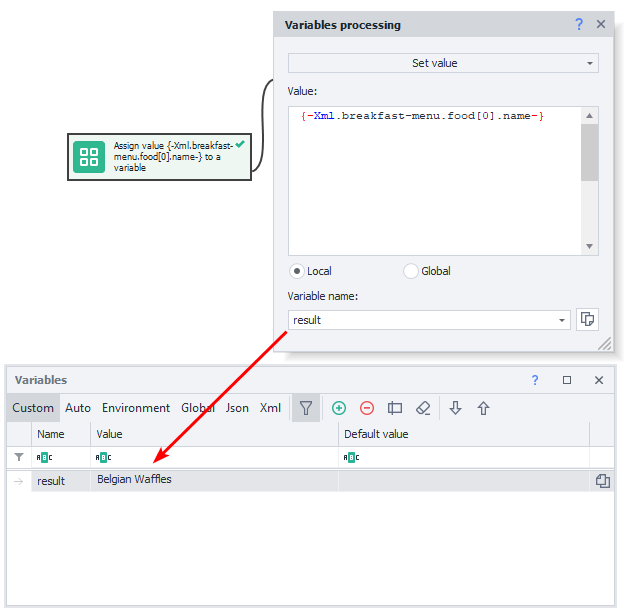The width and height of the screenshot is (630, 612).
Task: Open help in the Variables processing dialog
Action: pyautogui.click(x=578, y=25)
